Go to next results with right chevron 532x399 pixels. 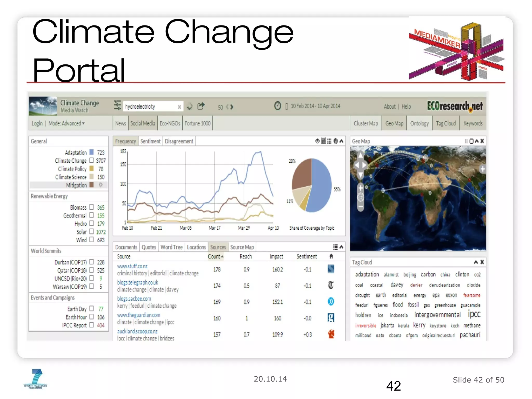(232, 107)
